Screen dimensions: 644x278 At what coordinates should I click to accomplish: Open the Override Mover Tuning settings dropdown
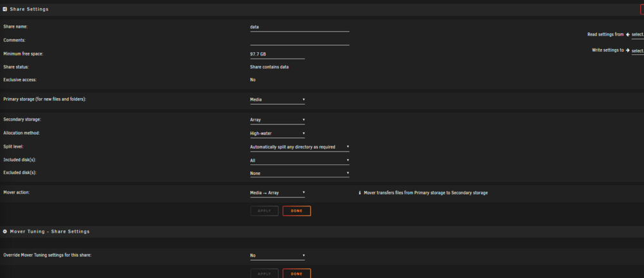pyautogui.click(x=277, y=255)
